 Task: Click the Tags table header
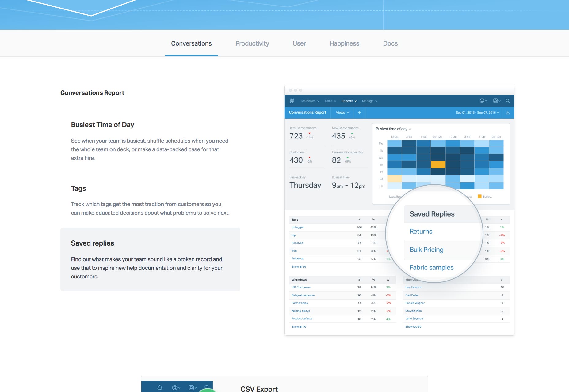click(x=295, y=220)
